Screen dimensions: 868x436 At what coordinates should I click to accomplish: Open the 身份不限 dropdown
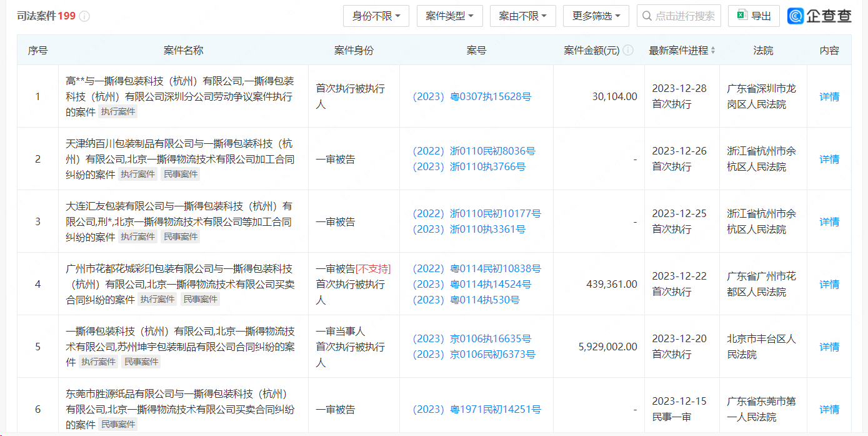pos(376,16)
